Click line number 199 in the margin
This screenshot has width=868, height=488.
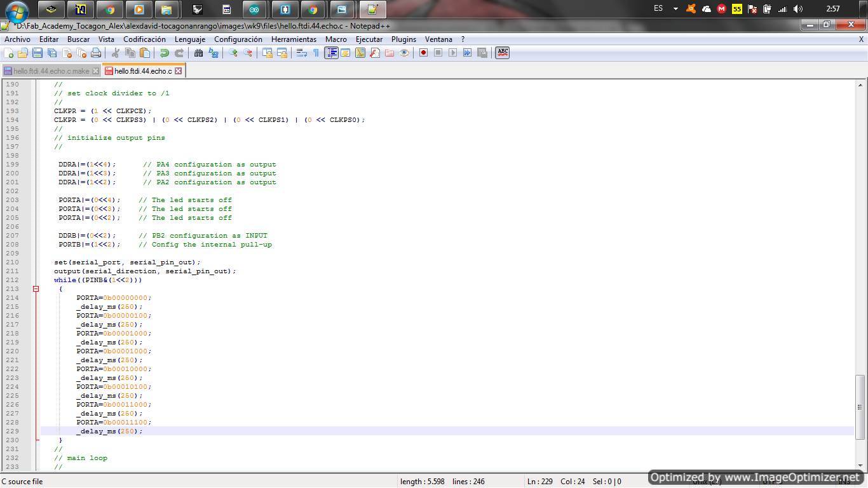(x=12, y=165)
